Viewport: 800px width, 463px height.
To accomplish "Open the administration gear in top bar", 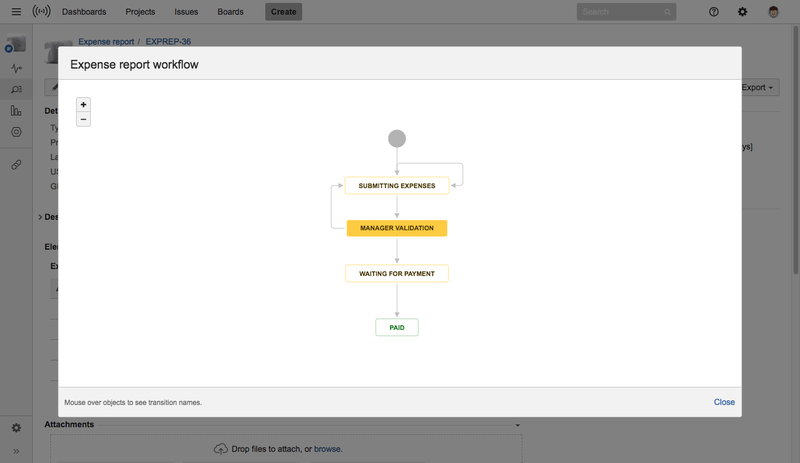I will [x=742, y=12].
